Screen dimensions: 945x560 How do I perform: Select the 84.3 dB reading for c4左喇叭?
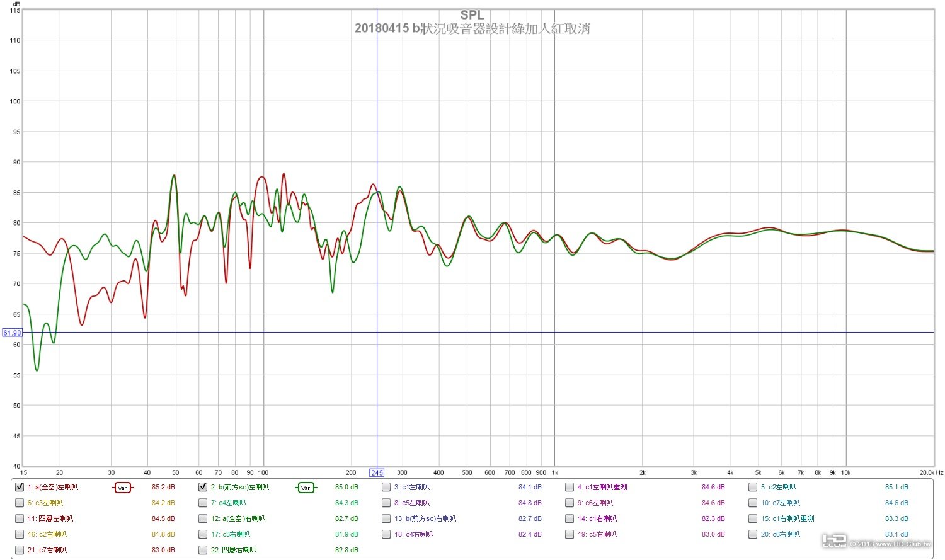coord(346,503)
